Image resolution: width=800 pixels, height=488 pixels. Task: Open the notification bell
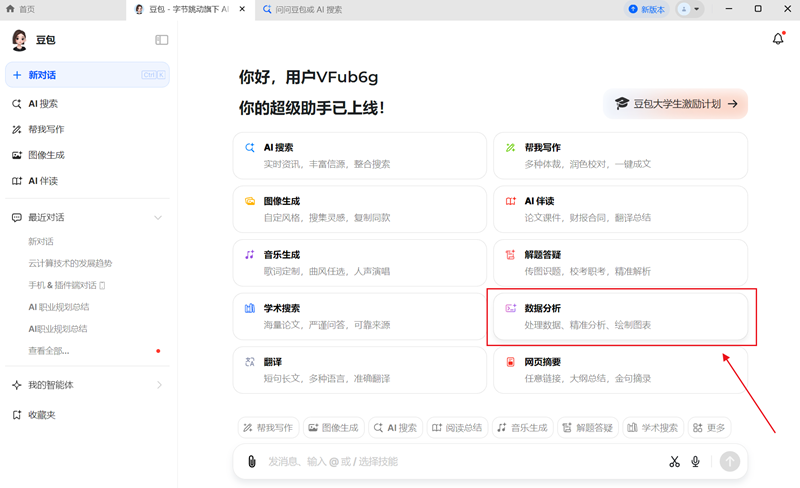[778, 38]
